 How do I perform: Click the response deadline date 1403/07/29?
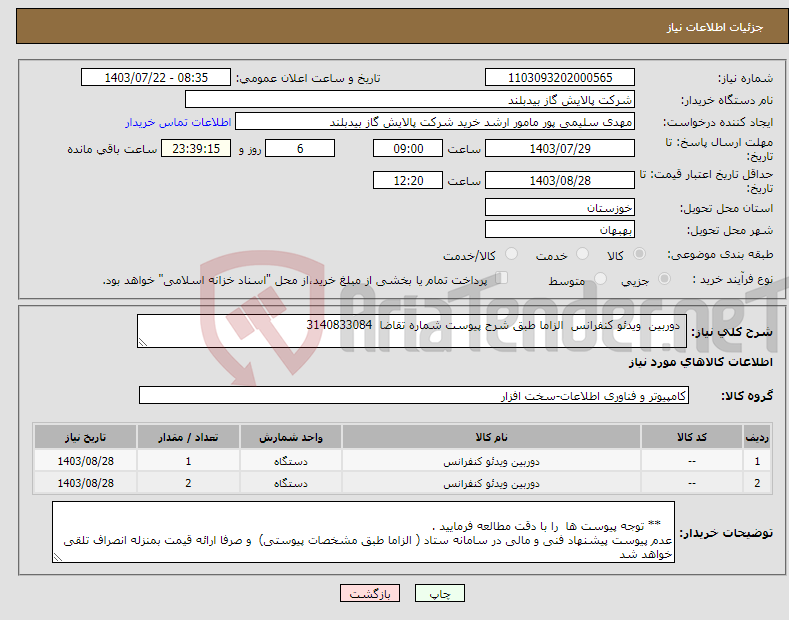click(x=560, y=148)
